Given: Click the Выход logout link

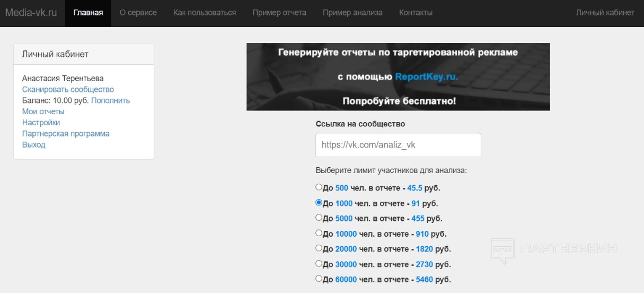Looking at the screenshot, I should [x=33, y=145].
